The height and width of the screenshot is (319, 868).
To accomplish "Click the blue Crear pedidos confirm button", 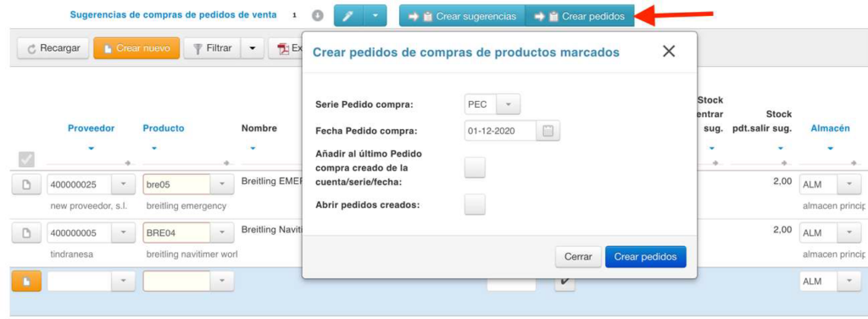I will pyautogui.click(x=645, y=257).
